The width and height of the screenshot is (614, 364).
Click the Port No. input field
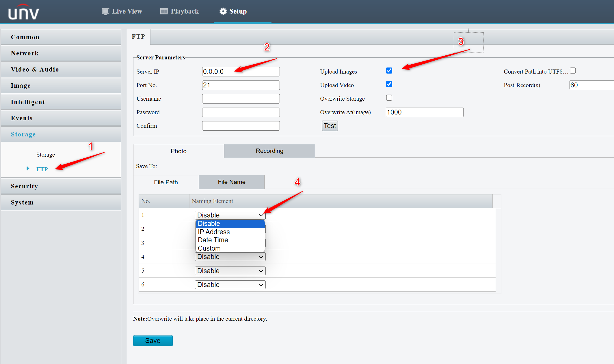click(x=241, y=85)
